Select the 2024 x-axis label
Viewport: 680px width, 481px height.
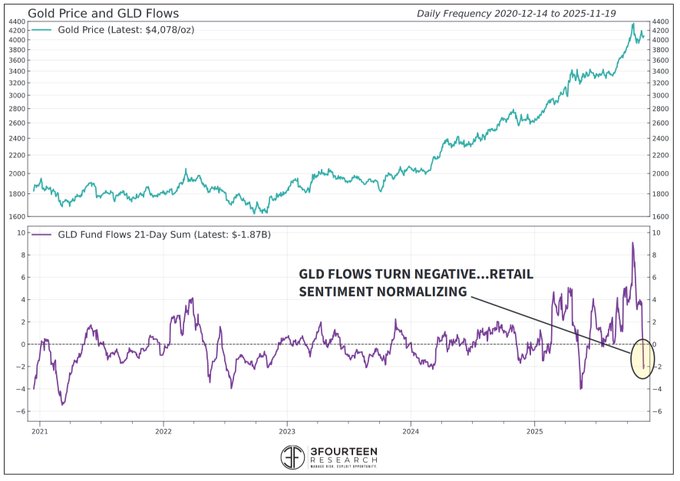(x=410, y=432)
